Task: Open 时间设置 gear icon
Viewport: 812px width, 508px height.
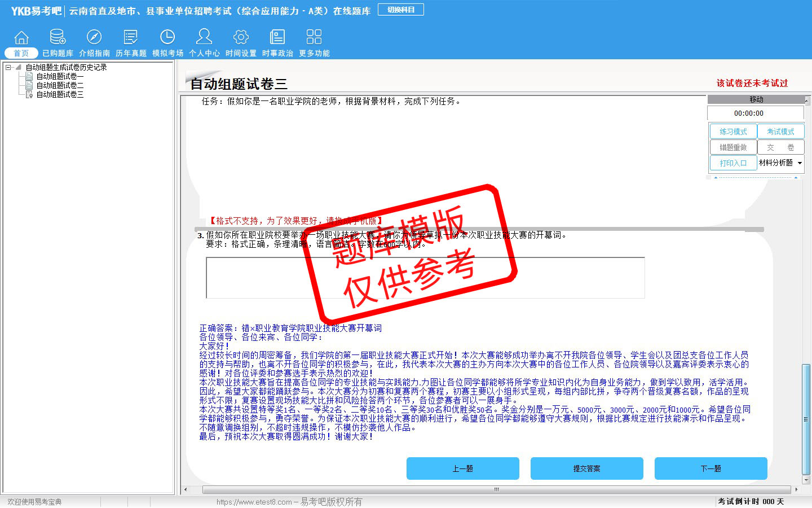Action: tap(241, 38)
